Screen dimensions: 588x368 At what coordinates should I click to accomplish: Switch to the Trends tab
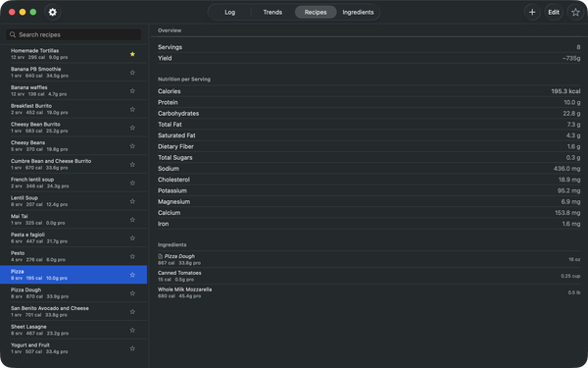pos(272,12)
